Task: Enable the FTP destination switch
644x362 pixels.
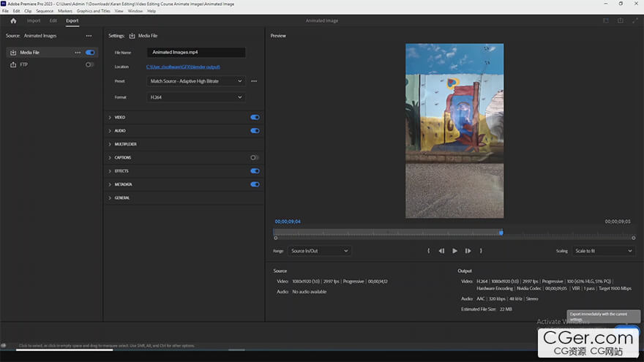Action: coord(89,64)
